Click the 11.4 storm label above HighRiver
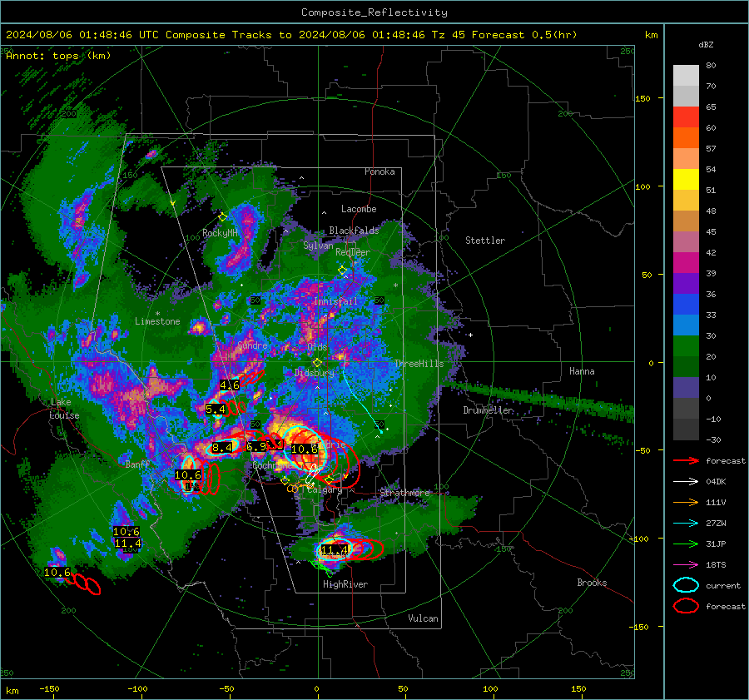Image resolution: width=749 pixels, height=700 pixels. coord(334,550)
